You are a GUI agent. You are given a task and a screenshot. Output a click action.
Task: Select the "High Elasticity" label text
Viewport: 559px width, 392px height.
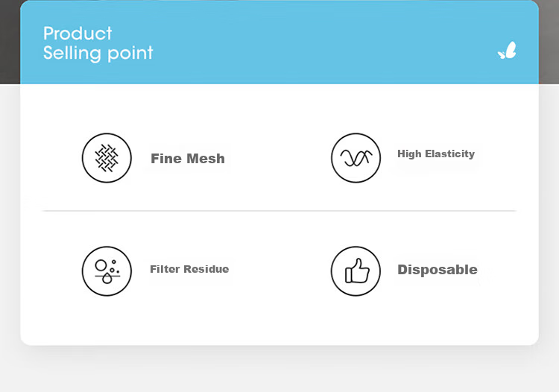pos(436,154)
